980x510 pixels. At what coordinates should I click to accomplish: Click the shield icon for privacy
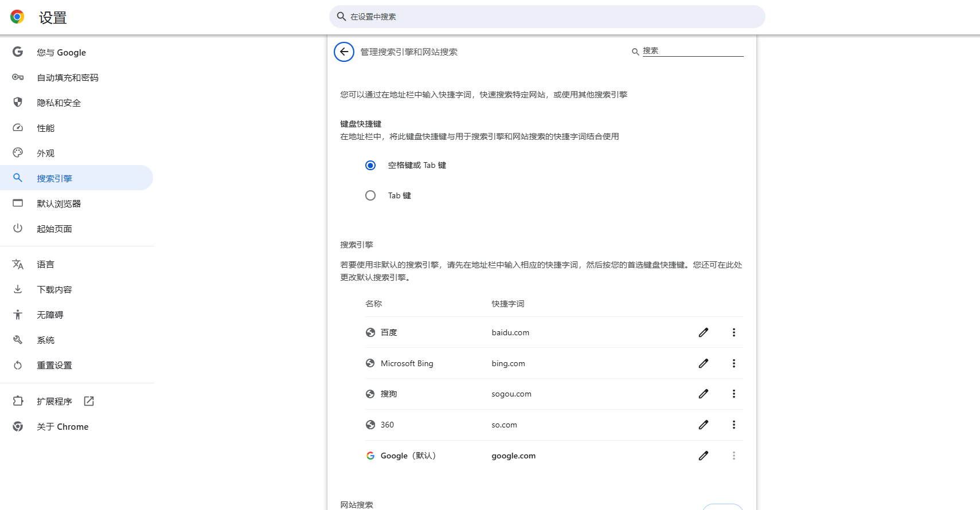[x=18, y=102]
